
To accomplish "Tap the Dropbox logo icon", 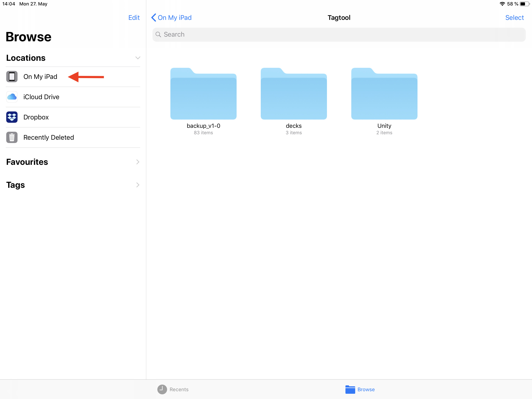I will [x=12, y=117].
